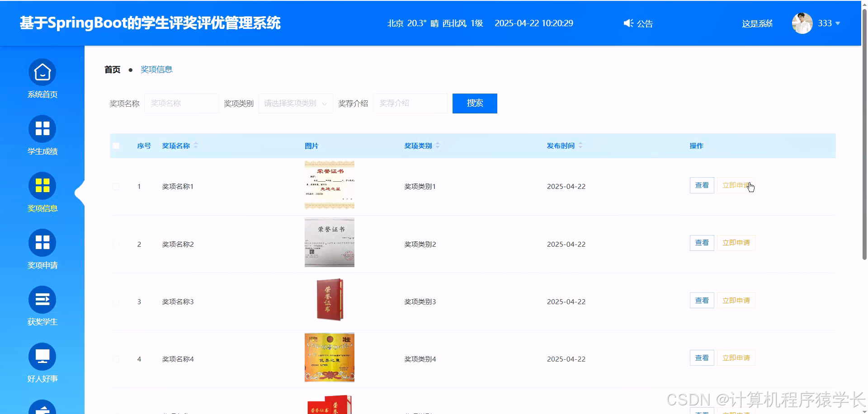Click the weather text 北京 20.3° 晴
The image size is (868, 414).
click(413, 23)
